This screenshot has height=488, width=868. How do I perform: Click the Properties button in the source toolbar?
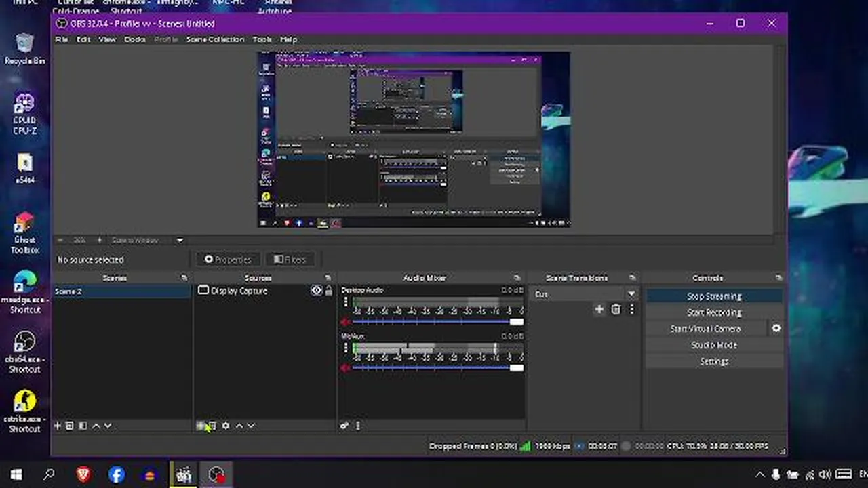[227, 259]
